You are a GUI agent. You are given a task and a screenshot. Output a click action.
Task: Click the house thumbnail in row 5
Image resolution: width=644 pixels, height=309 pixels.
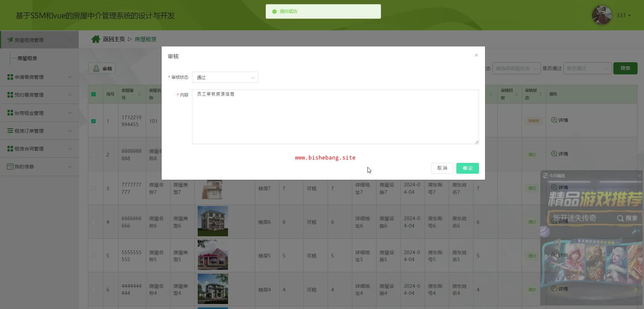pyautogui.click(x=213, y=255)
